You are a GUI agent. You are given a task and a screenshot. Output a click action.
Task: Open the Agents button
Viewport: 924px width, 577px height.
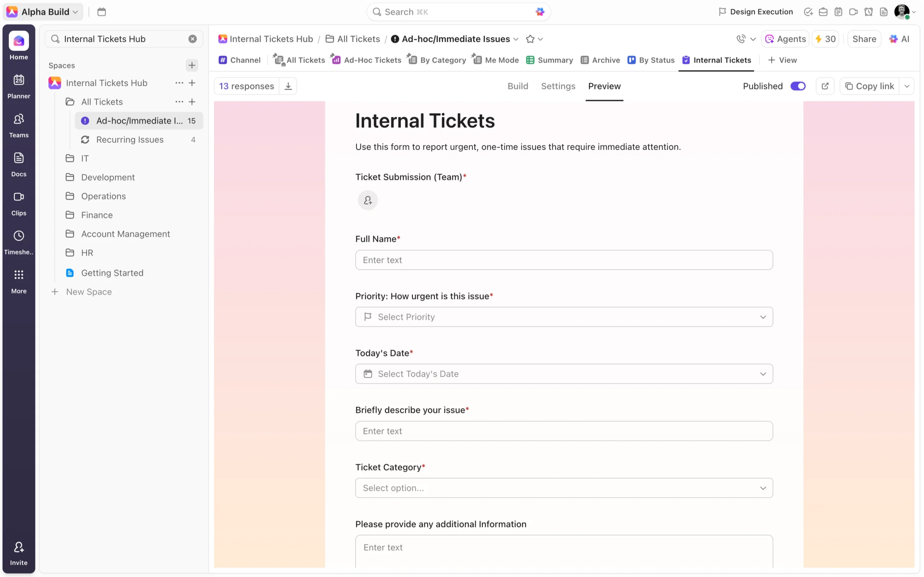tap(785, 39)
